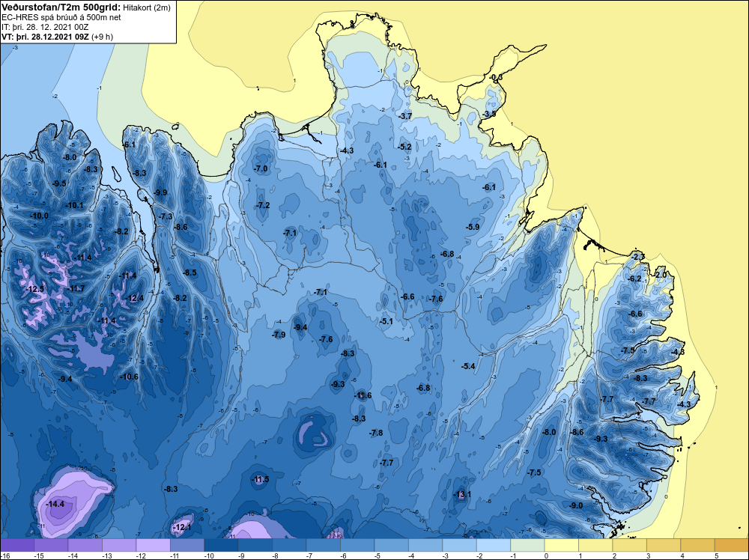Click legend swatch between -8 and -7

point(289,545)
